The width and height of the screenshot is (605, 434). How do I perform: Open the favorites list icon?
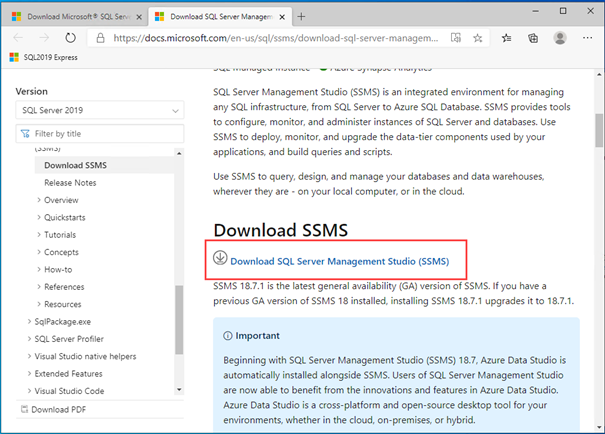507,38
